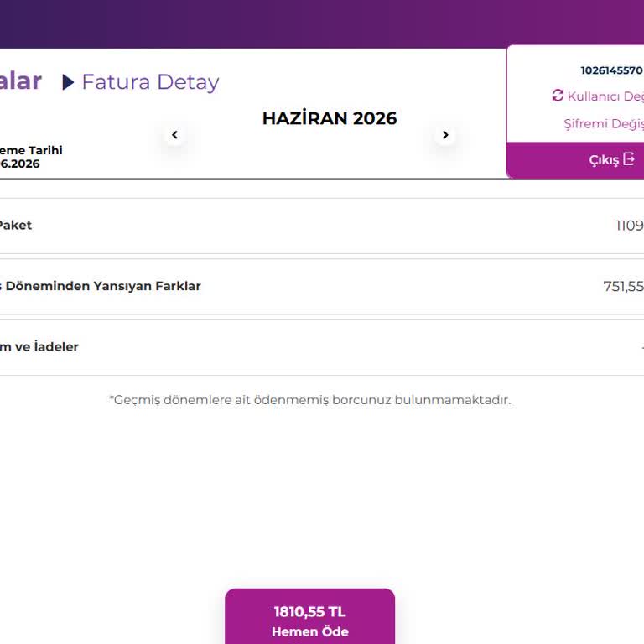This screenshot has width=644, height=644.
Task: Expand the Paket row
Action: (322, 226)
